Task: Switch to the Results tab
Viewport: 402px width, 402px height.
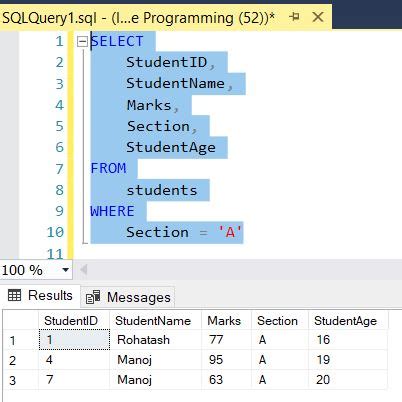Action: click(40, 295)
